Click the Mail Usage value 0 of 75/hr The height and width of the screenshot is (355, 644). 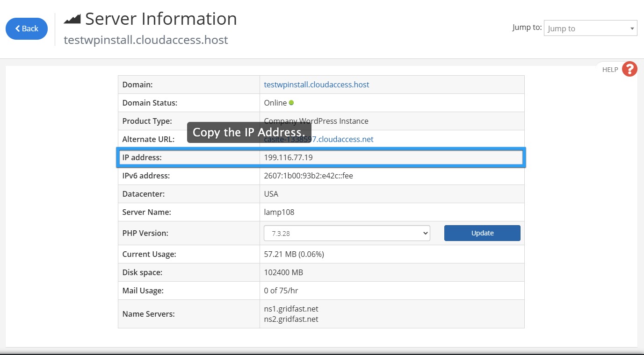point(281,291)
